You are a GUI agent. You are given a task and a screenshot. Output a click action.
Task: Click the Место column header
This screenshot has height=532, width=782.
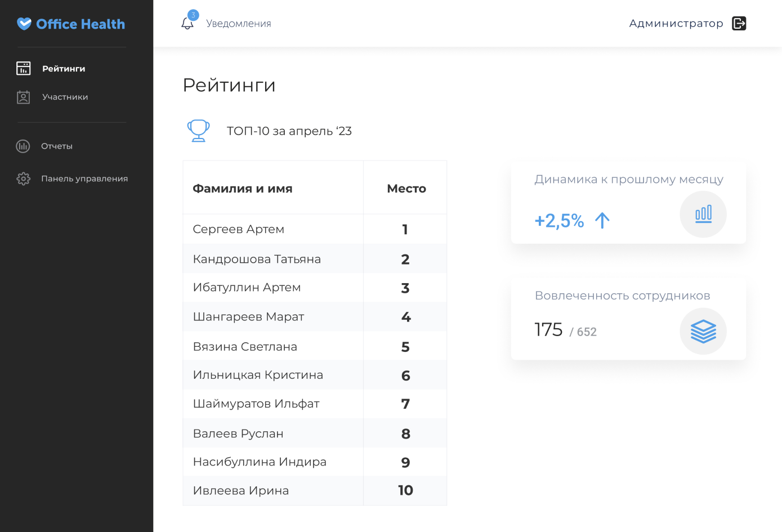[x=406, y=189]
